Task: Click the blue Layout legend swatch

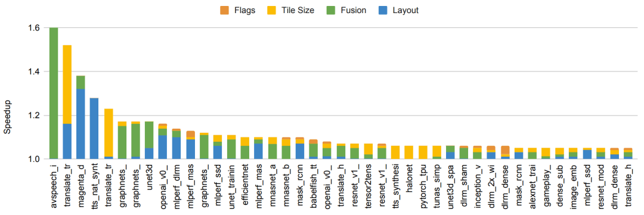Action: pos(382,10)
